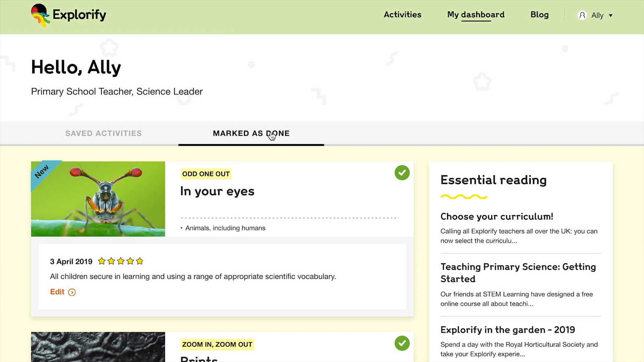
Task: Open the insect thumbnail for In your eyes
Action: (x=98, y=199)
